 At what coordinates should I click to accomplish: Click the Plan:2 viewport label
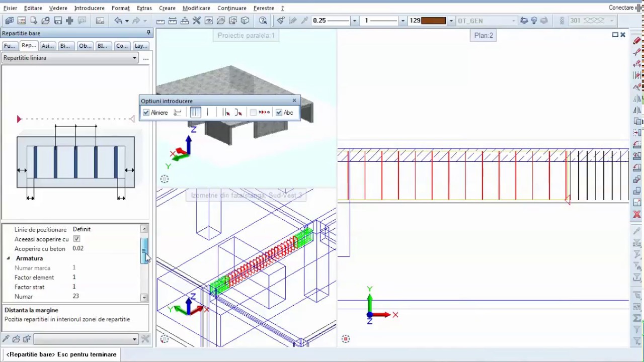(484, 35)
